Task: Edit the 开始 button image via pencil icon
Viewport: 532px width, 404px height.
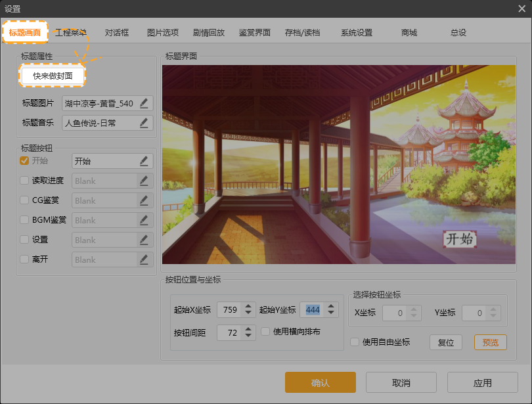Action: click(144, 161)
